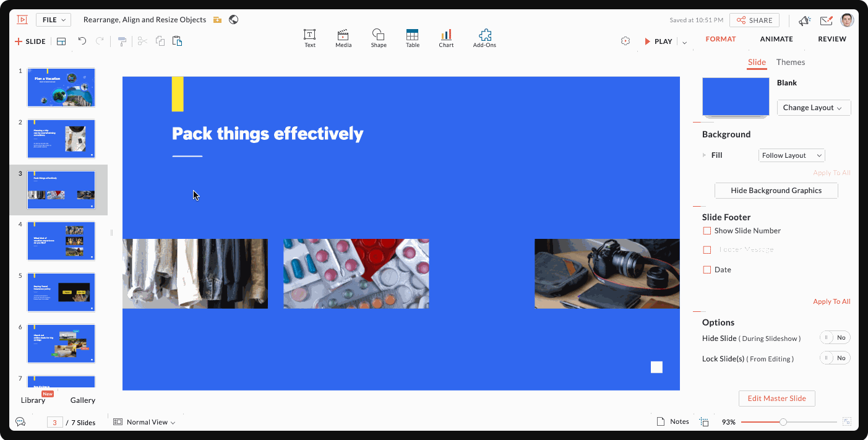The height and width of the screenshot is (440, 868).
Task: Open the comments chat icon
Action: pos(20,422)
